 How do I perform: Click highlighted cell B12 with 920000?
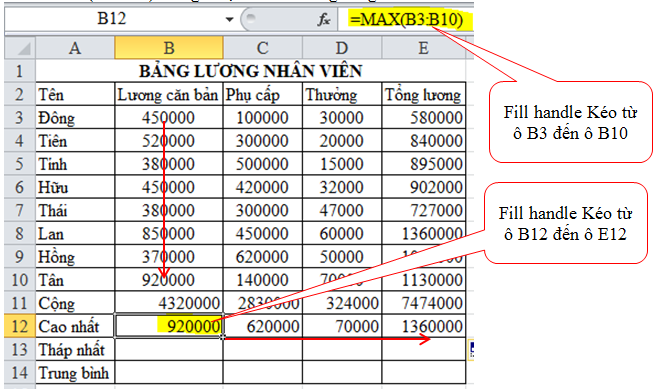point(169,326)
